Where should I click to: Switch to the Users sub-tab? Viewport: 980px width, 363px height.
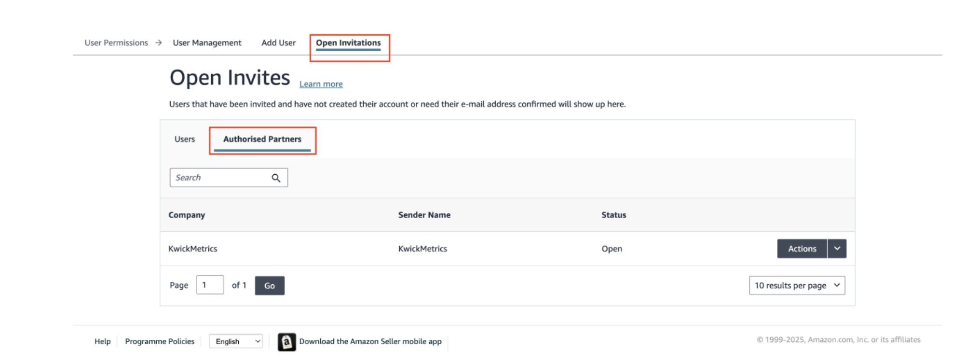185,139
